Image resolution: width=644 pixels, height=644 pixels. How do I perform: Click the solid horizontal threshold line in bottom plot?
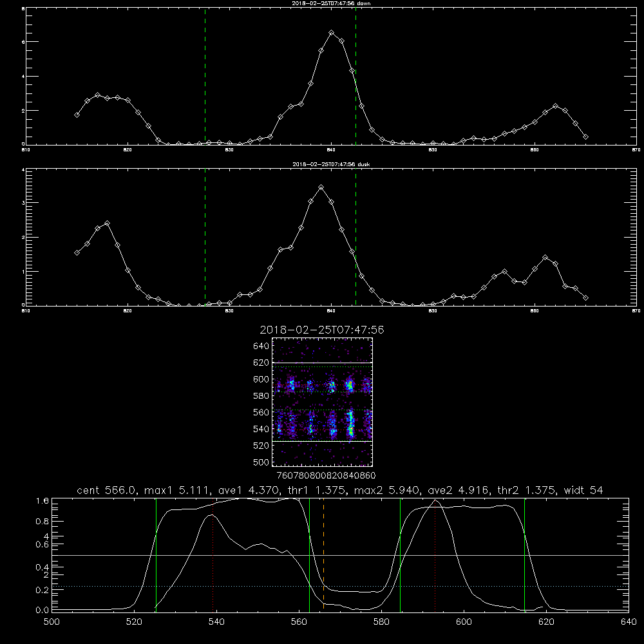tap(340, 555)
